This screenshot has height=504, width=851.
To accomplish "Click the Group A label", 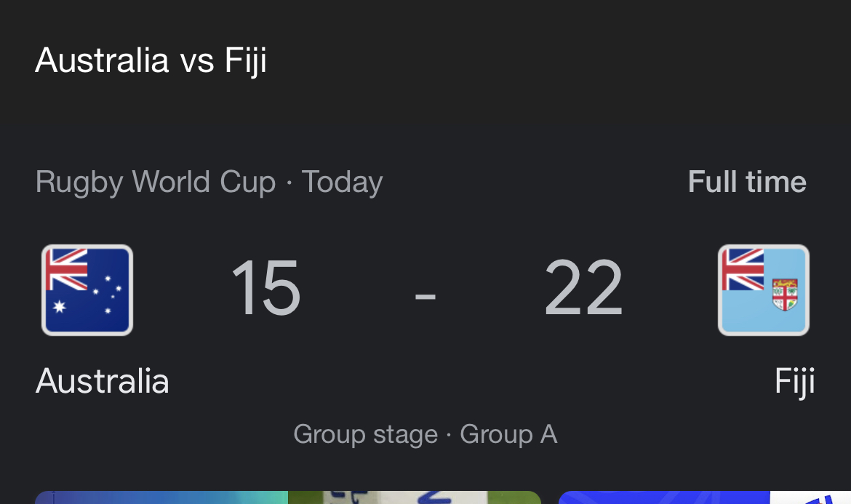I will point(508,434).
